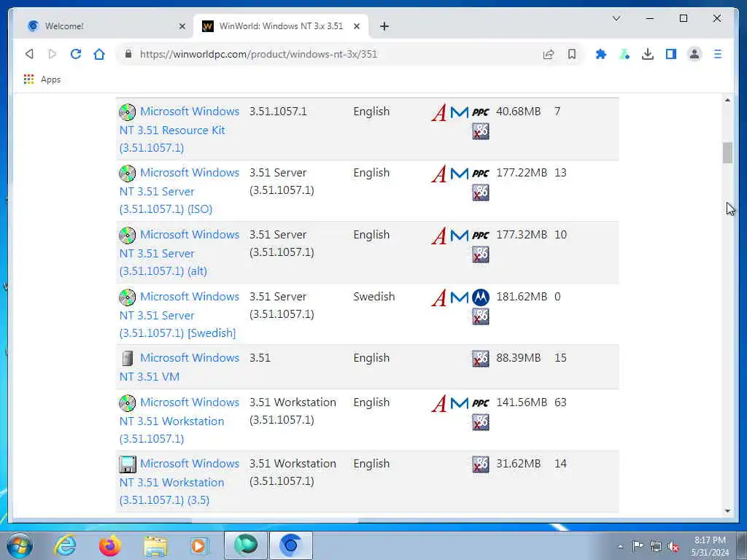Open NT 3.51 Server (alt) download link
Image resolution: width=747 pixels, height=560 pixels.
[179, 253]
